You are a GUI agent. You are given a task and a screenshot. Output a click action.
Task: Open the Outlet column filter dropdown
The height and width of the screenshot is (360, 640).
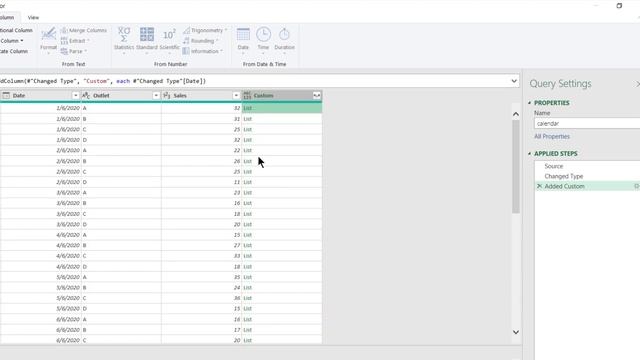[x=156, y=96]
